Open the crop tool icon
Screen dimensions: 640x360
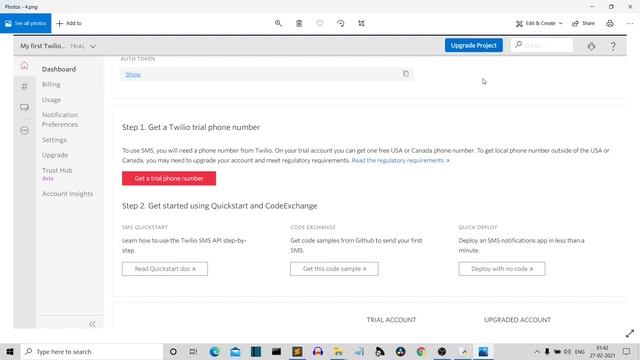[x=362, y=23]
